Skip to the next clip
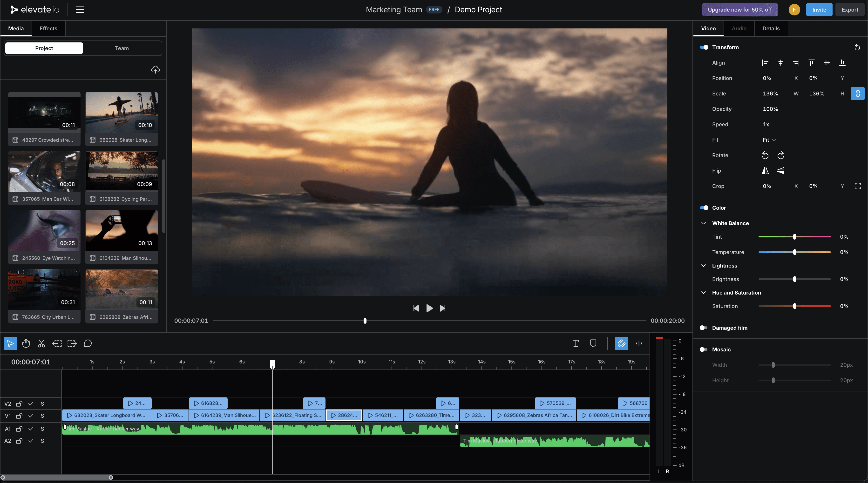This screenshot has width=868, height=483. [x=443, y=308]
